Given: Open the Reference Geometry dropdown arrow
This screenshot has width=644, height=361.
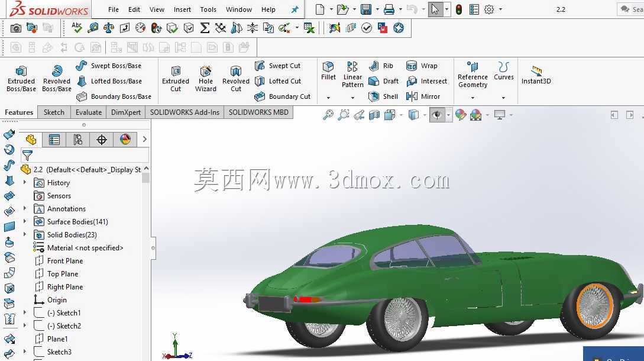Looking at the screenshot, I should tap(473, 98).
